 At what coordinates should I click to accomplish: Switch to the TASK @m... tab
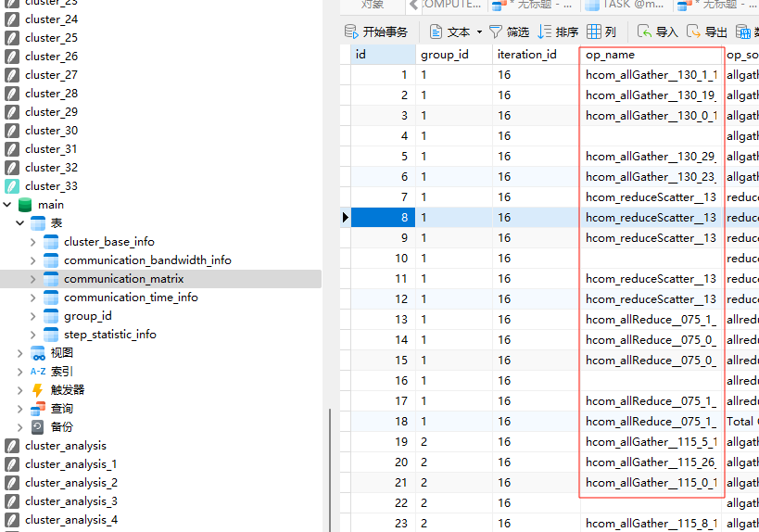(x=625, y=5)
